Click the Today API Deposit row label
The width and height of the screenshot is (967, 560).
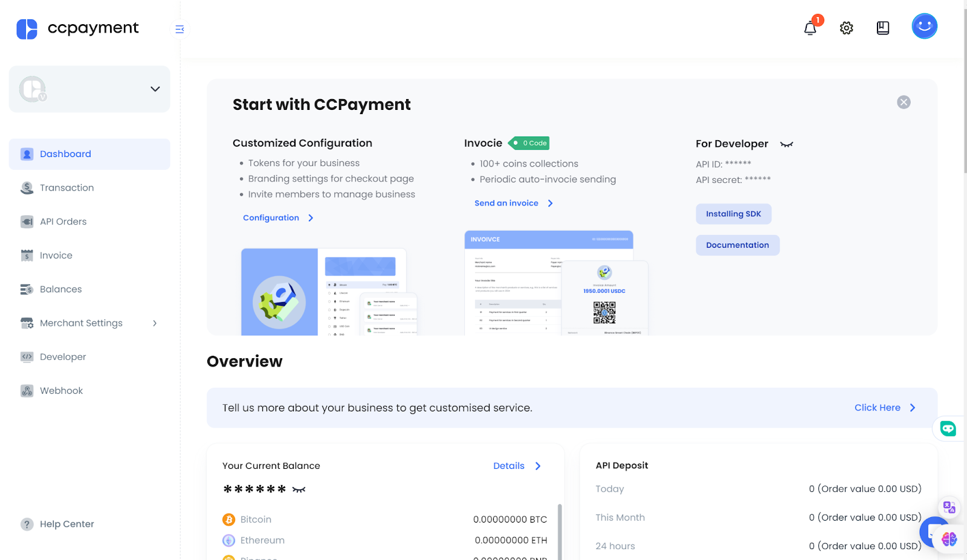coord(610,489)
